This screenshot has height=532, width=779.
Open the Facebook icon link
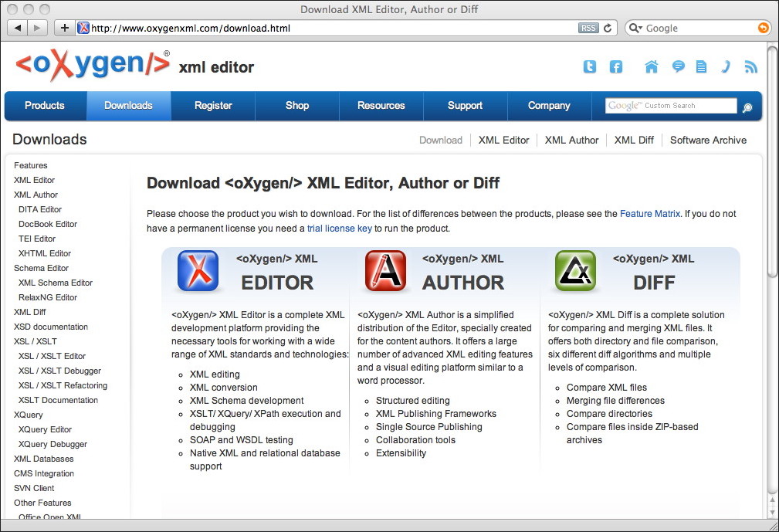click(615, 67)
